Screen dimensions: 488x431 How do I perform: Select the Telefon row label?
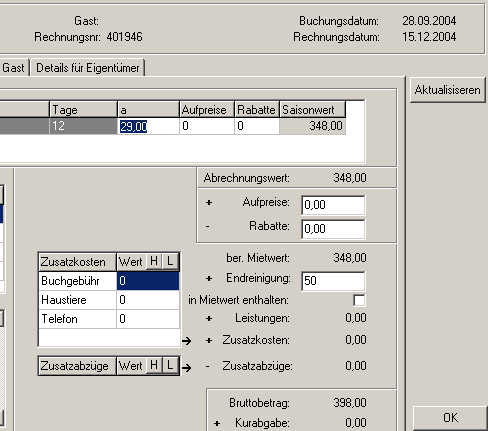tap(77, 319)
